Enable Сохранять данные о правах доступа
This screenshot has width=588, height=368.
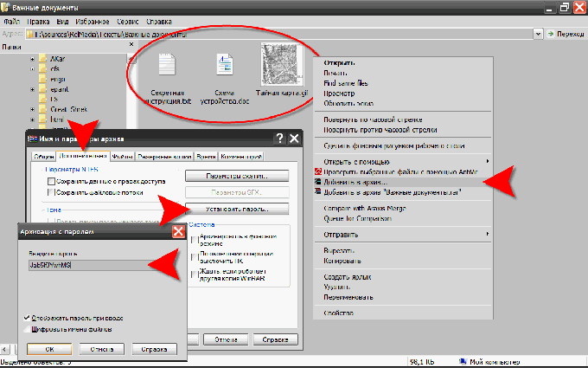(x=51, y=181)
